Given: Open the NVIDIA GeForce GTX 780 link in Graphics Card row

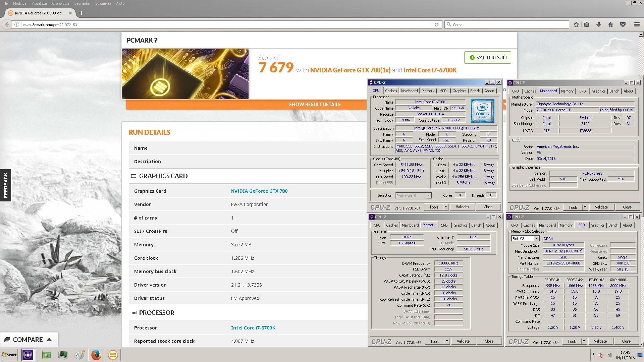Looking at the screenshot, I should [x=259, y=191].
